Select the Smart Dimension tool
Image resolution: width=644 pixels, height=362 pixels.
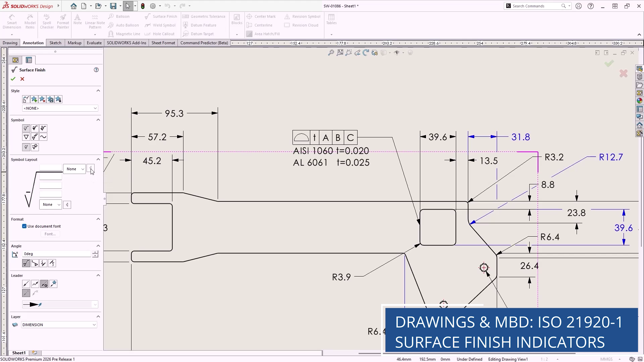click(12, 21)
